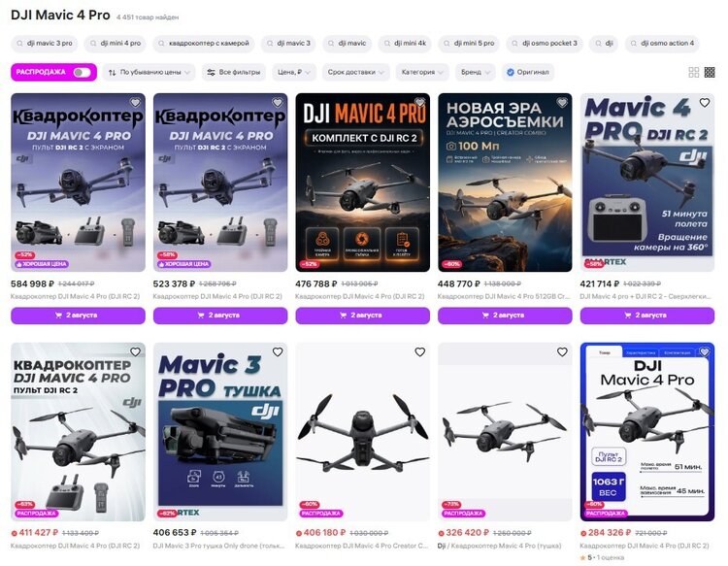The height and width of the screenshot is (566, 728).
Task: Open the Категория dropdown
Action: pyautogui.click(x=422, y=72)
